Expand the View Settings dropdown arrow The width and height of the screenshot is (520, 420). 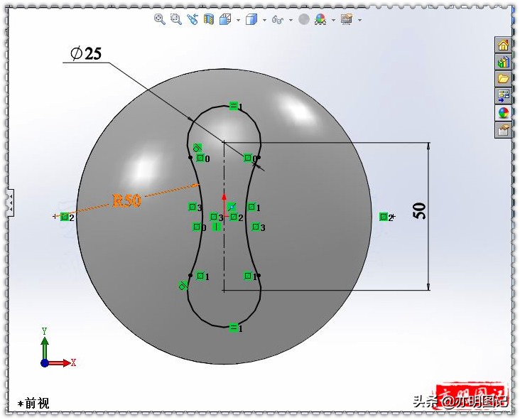(x=360, y=20)
